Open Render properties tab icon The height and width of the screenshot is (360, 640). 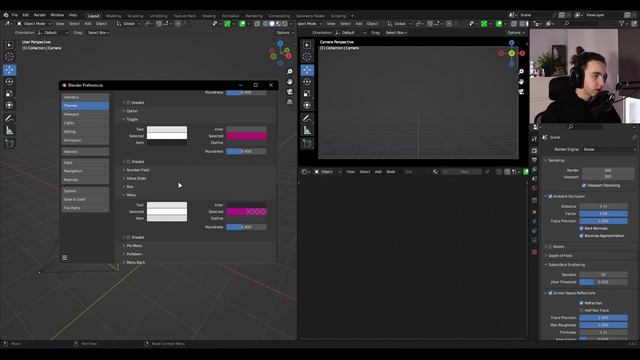534,150
